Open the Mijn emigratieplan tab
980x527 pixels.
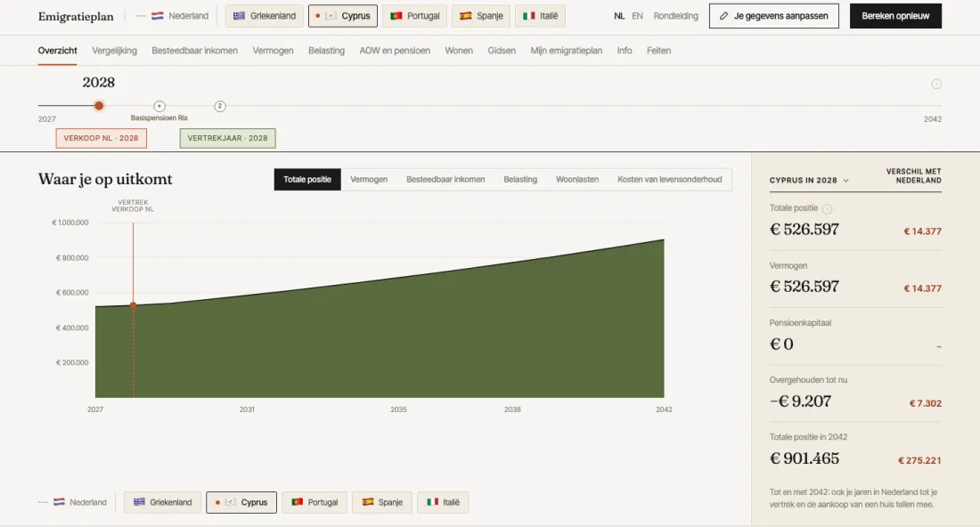coord(567,51)
